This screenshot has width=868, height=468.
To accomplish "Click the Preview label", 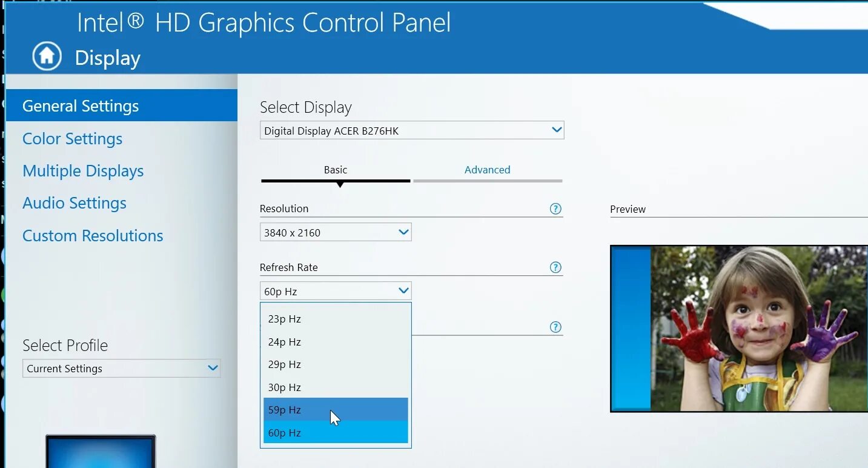I will pos(628,209).
